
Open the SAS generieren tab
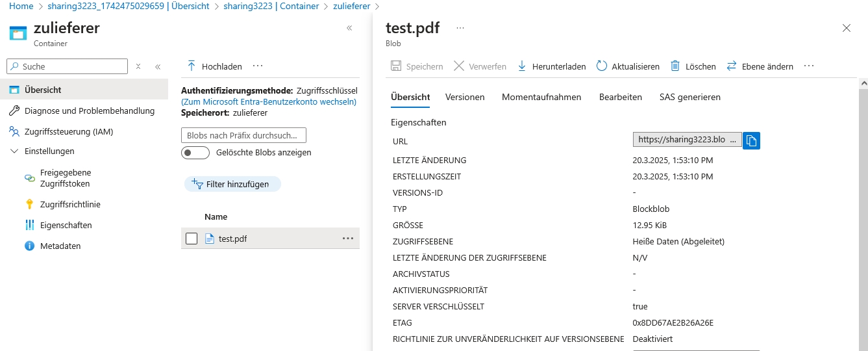click(x=689, y=97)
